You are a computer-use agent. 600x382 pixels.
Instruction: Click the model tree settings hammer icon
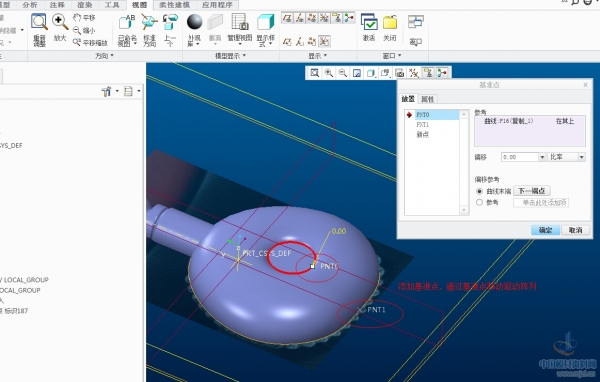point(106,91)
